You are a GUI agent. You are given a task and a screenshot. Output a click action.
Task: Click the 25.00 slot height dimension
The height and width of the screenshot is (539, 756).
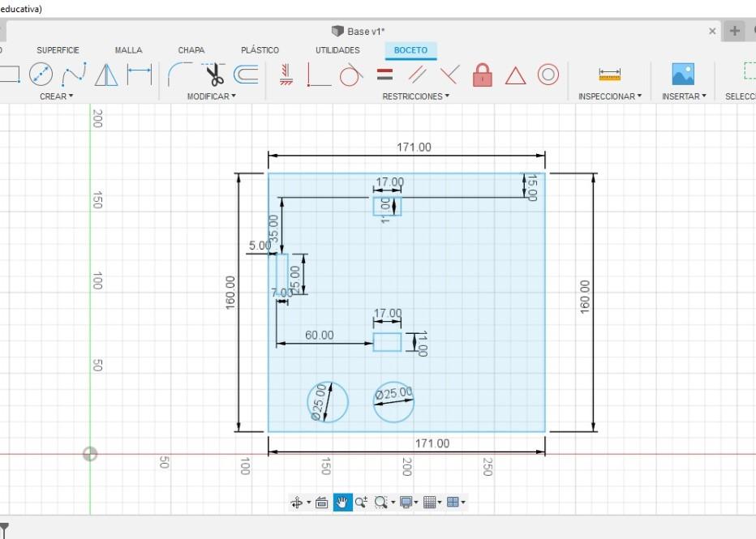[x=294, y=280]
